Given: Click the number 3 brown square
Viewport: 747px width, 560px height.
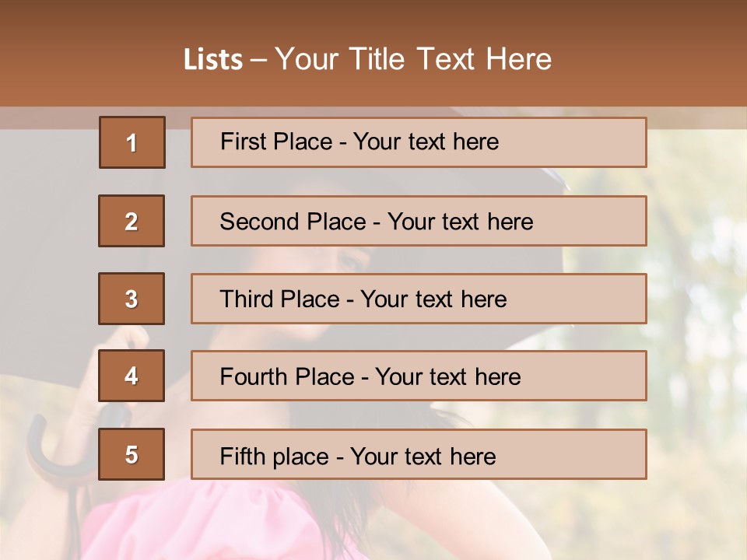Looking at the screenshot, I should coord(132,299).
